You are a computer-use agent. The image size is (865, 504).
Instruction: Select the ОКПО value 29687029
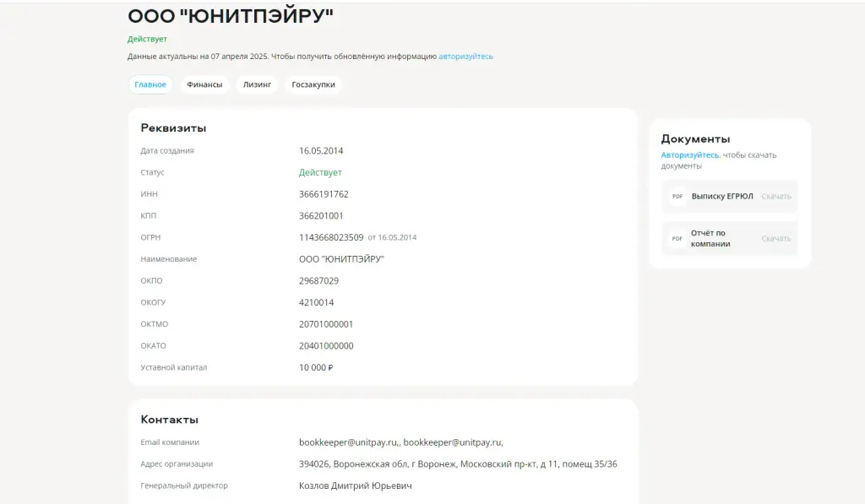click(x=318, y=280)
